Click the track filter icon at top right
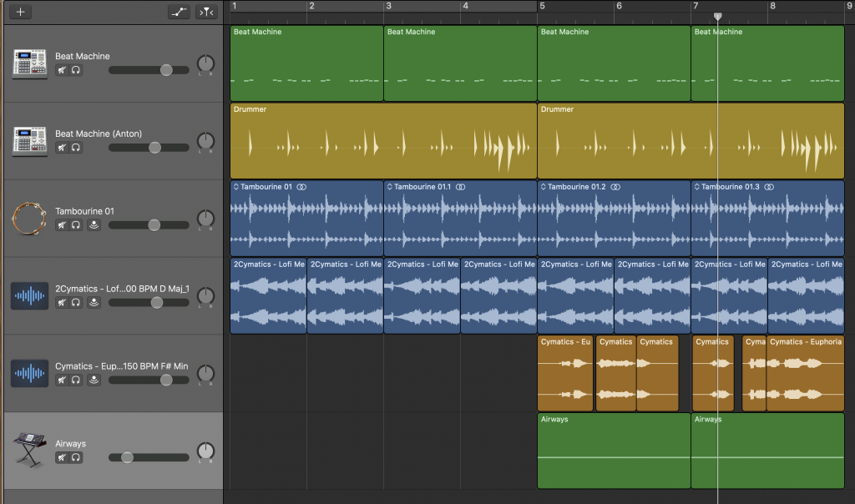This screenshot has height=504, width=855. coord(206,12)
